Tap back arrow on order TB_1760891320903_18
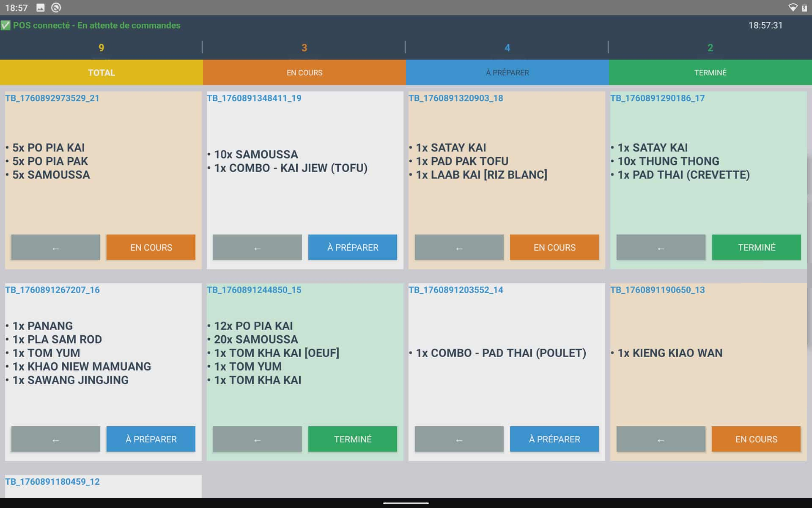 [x=459, y=247]
